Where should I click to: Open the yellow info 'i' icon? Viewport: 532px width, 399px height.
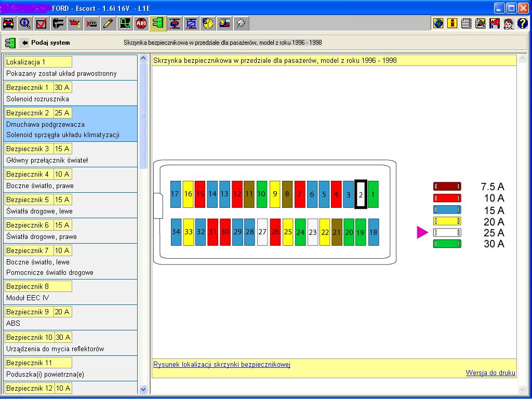pyautogui.click(x=453, y=23)
